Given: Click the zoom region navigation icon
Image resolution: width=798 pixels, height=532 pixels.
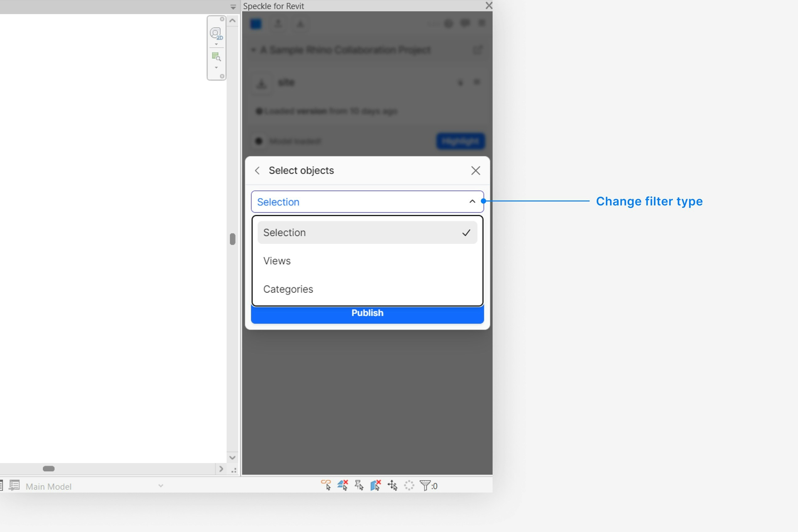Looking at the screenshot, I should click(x=216, y=57).
